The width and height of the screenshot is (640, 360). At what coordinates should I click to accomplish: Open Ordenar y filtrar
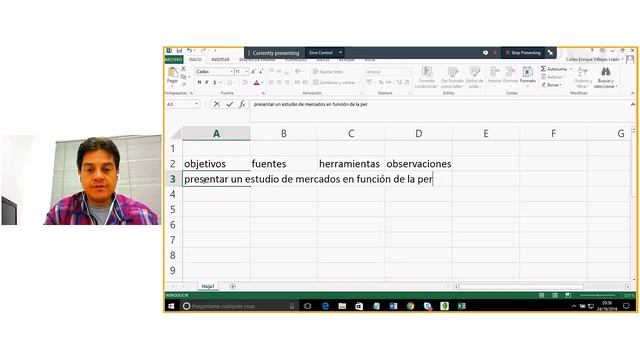pyautogui.click(x=582, y=77)
